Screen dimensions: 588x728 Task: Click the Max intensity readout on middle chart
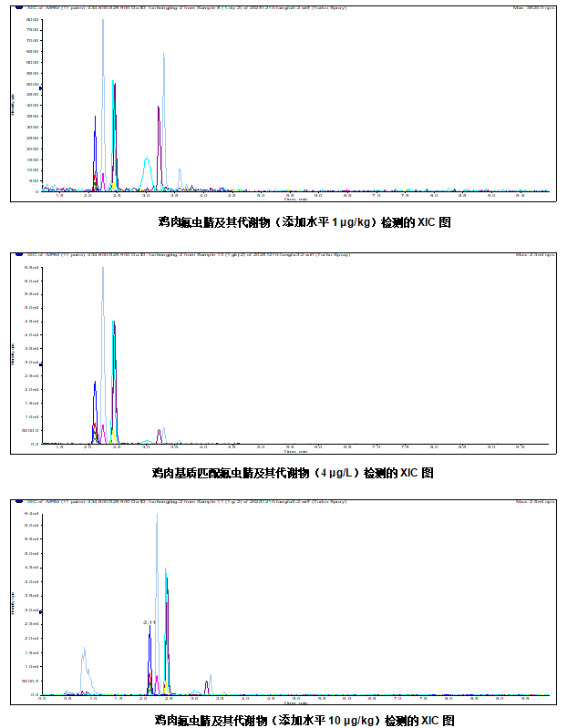(531, 254)
